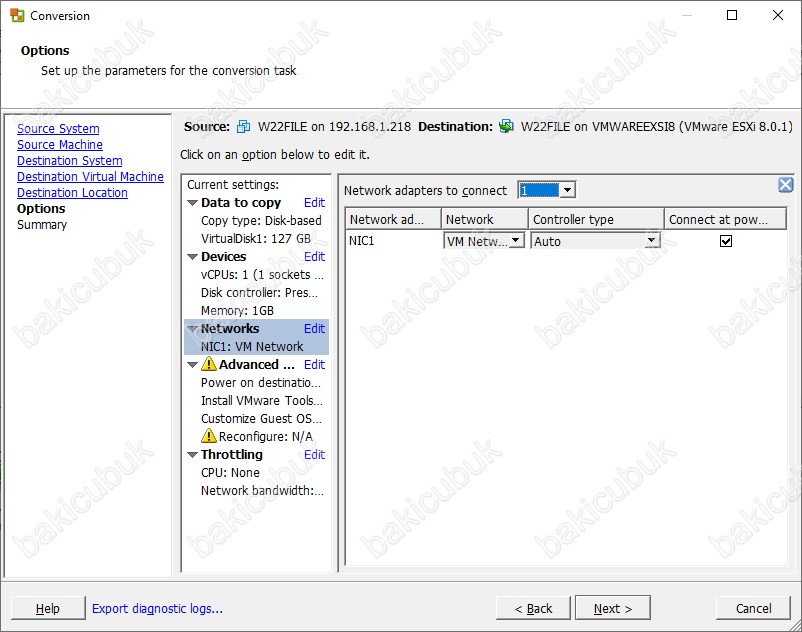Click the Help button

point(48,608)
